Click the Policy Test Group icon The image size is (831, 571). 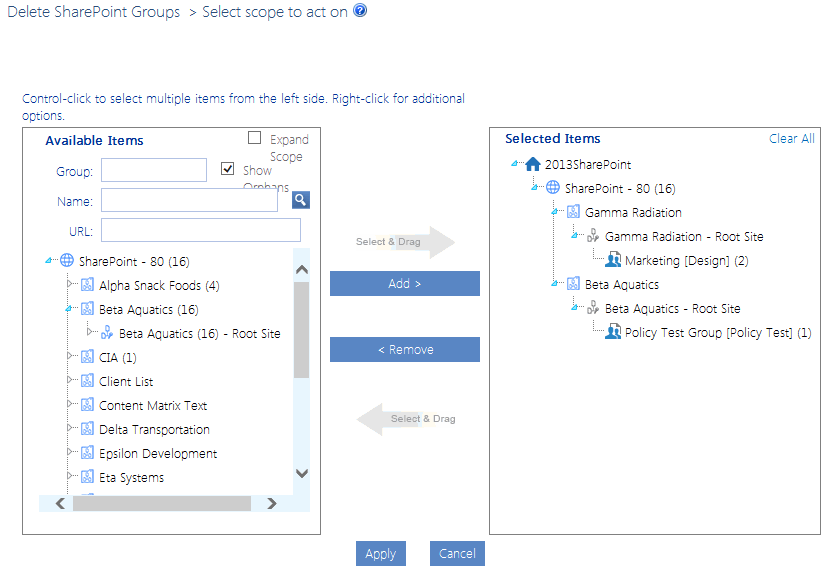click(613, 333)
